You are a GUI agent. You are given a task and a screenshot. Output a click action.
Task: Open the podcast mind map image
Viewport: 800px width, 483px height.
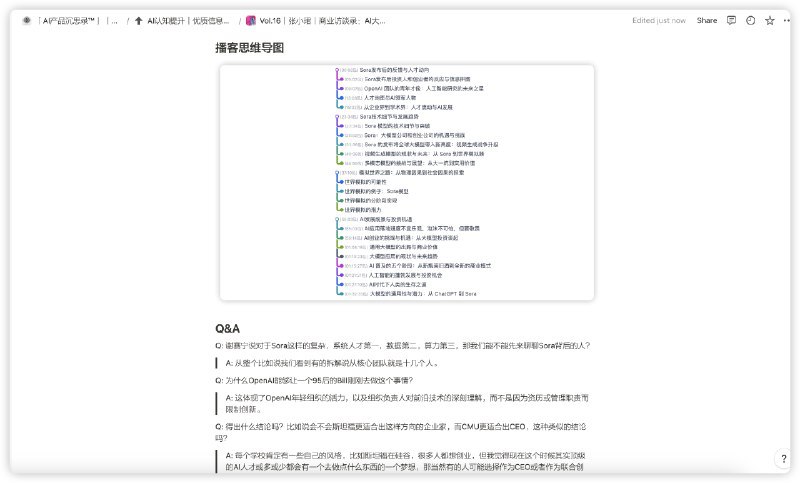(407, 182)
